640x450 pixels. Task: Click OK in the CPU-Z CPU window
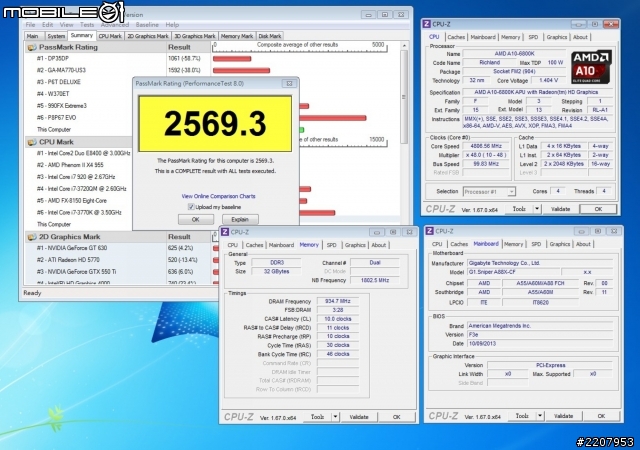pyautogui.click(x=598, y=209)
